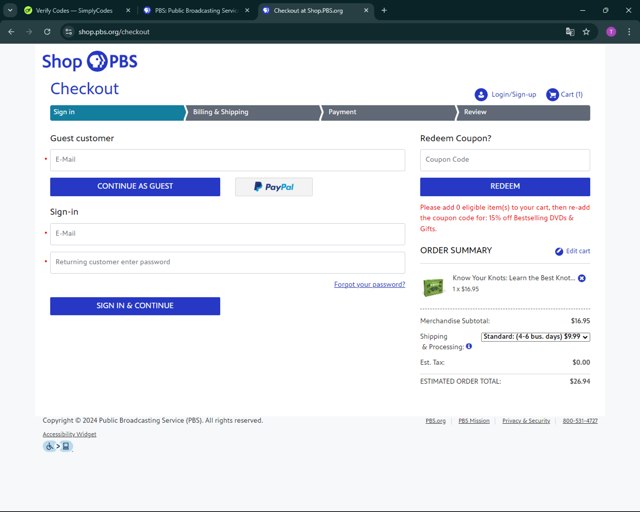Open the Accessibility Widget icon
640x512 pixels.
[x=58, y=446]
